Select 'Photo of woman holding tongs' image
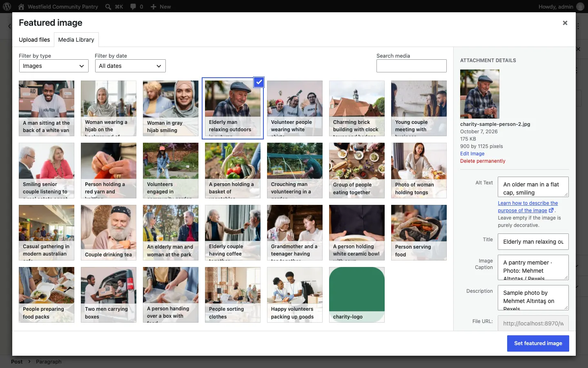The height and width of the screenshot is (368, 588). 419,171
